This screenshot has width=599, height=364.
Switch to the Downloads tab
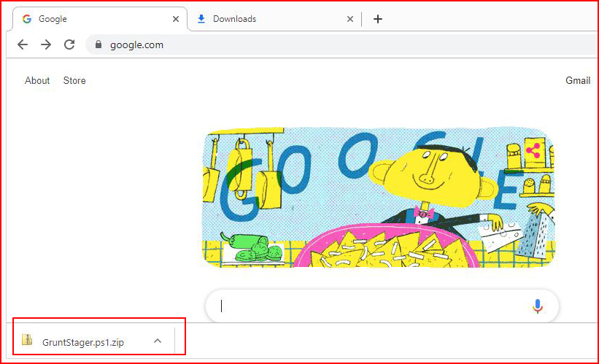click(274, 19)
